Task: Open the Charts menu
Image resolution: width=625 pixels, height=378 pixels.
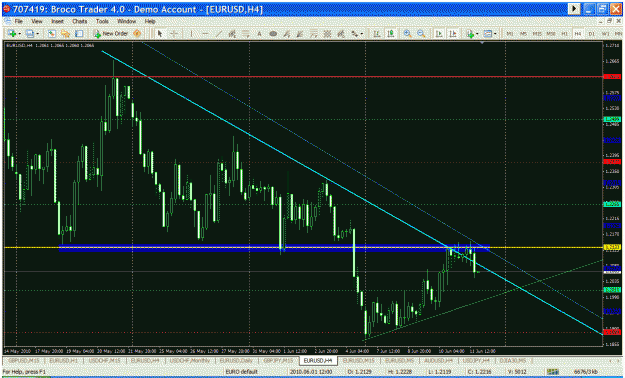Action: coord(80,21)
